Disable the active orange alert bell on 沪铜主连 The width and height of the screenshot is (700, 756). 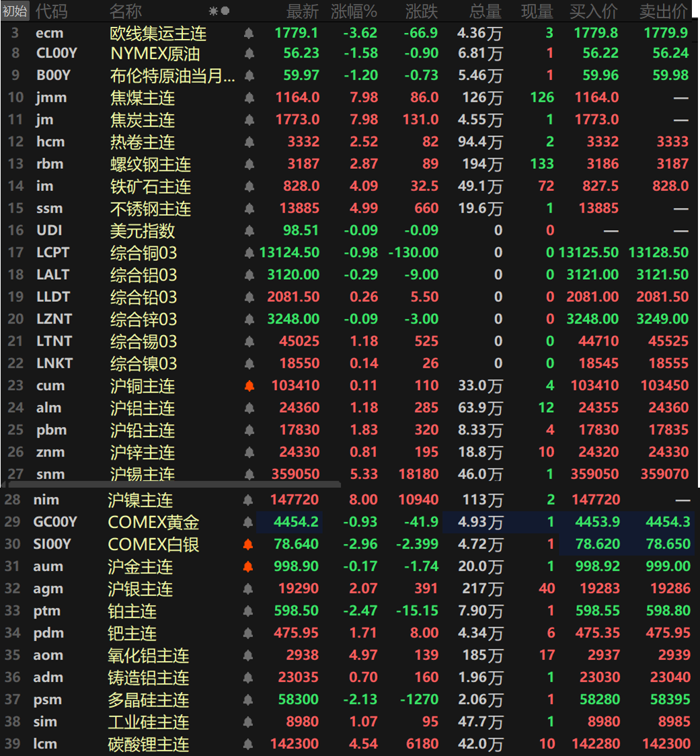point(249,386)
